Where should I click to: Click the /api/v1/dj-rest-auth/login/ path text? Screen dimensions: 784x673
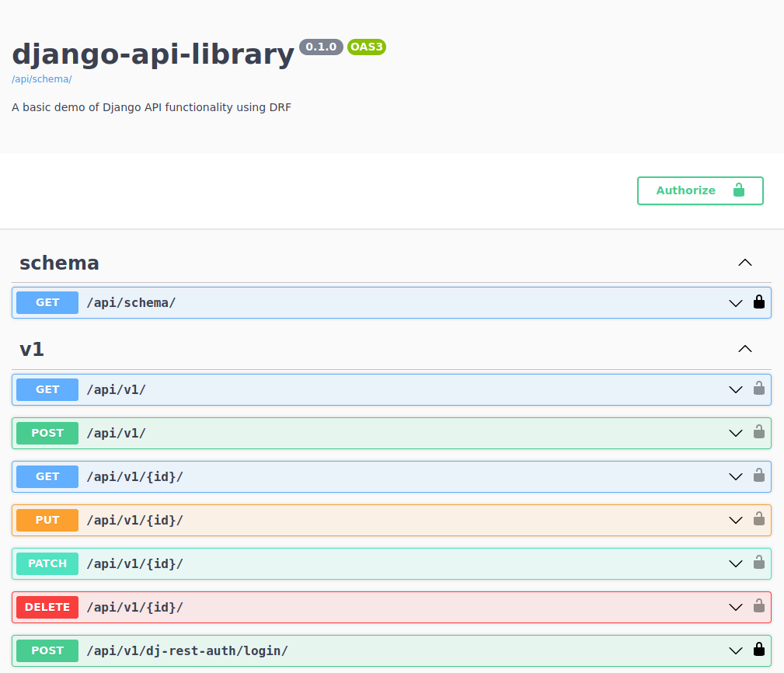pos(187,651)
